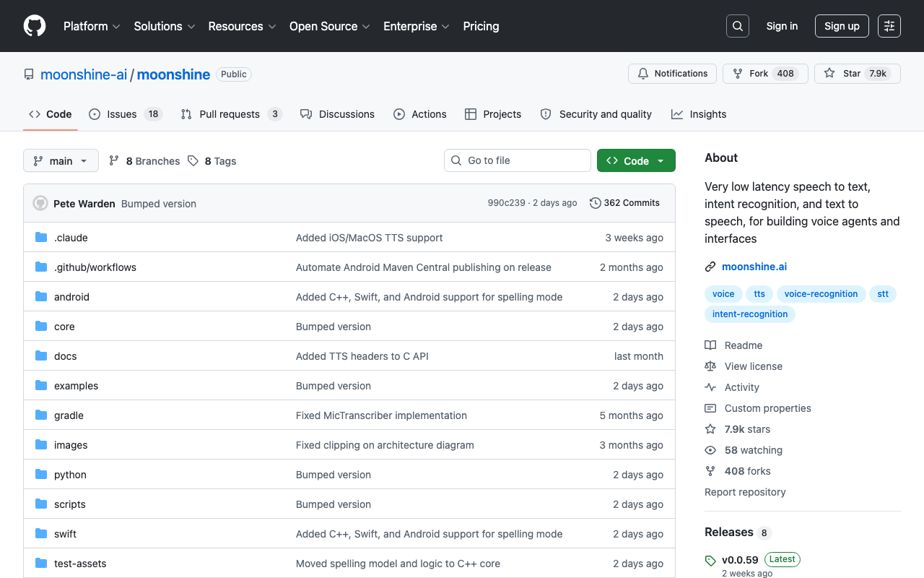Click the appearance settings icon beside Sign up
Screen dimensions: 924x578
(x=889, y=26)
